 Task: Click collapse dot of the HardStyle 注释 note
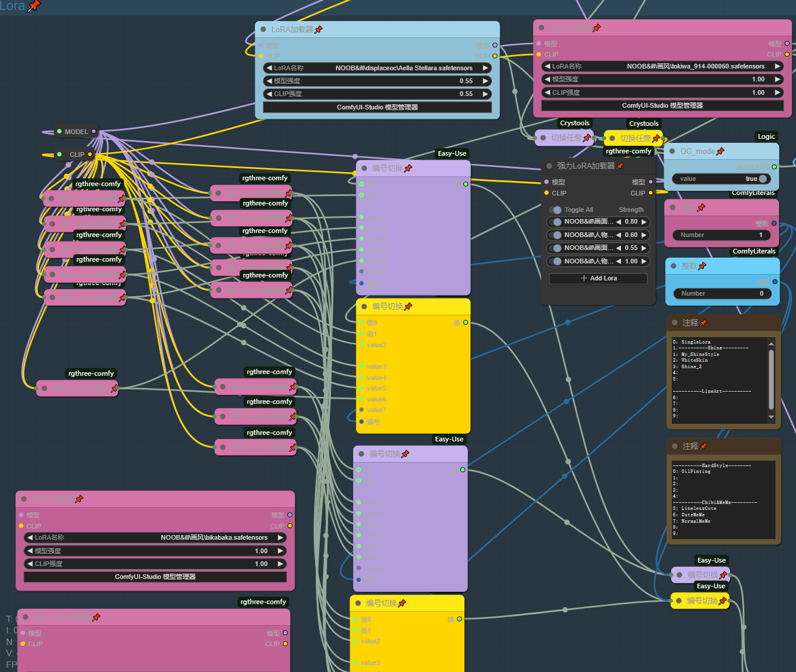click(675, 446)
